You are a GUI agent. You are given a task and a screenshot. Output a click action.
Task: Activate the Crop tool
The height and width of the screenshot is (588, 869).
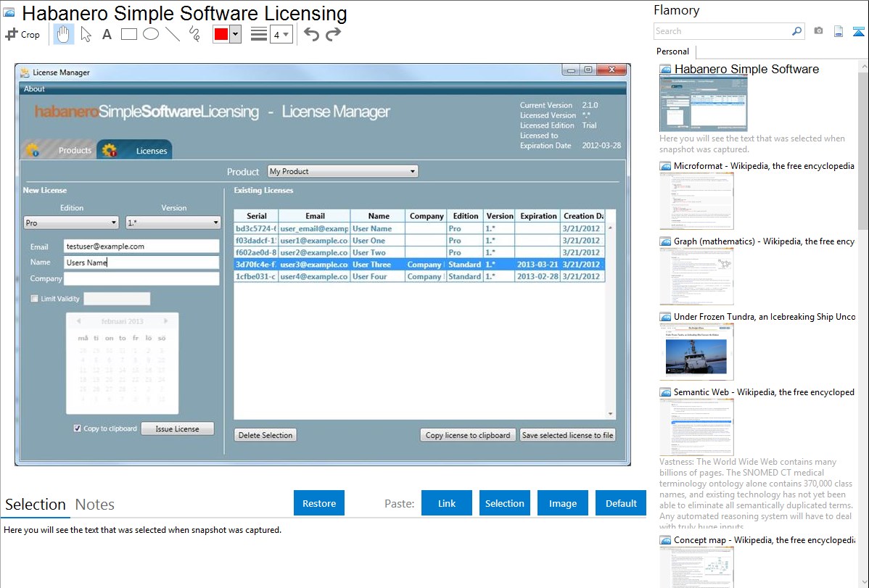22,34
